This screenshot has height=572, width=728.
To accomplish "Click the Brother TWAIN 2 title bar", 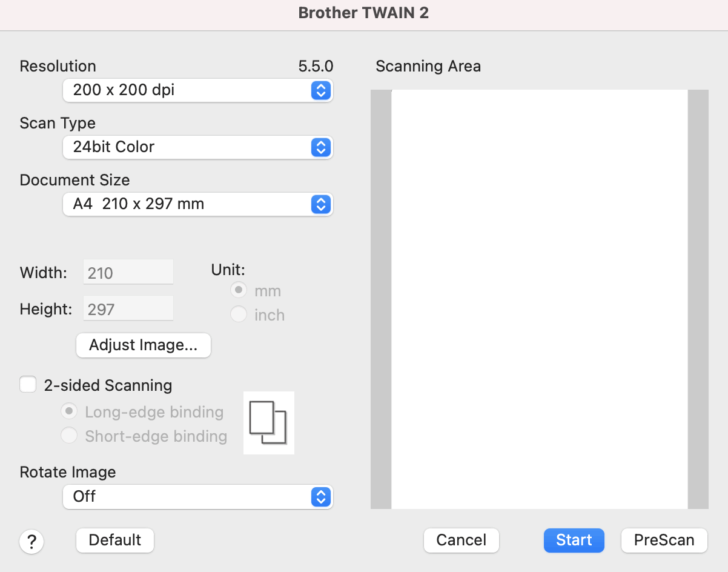I will [x=364, y=14].
